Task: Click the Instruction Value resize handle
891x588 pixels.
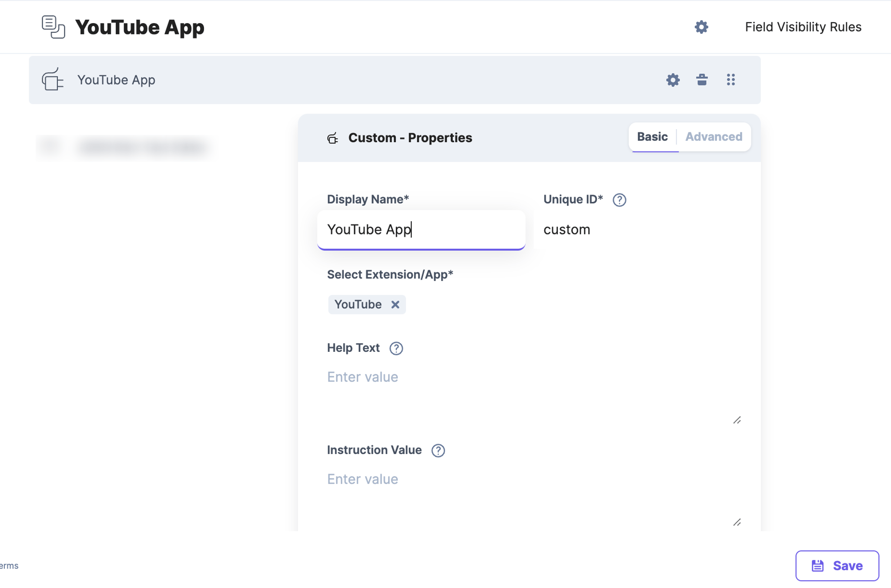Action: [x=737, y=522]
